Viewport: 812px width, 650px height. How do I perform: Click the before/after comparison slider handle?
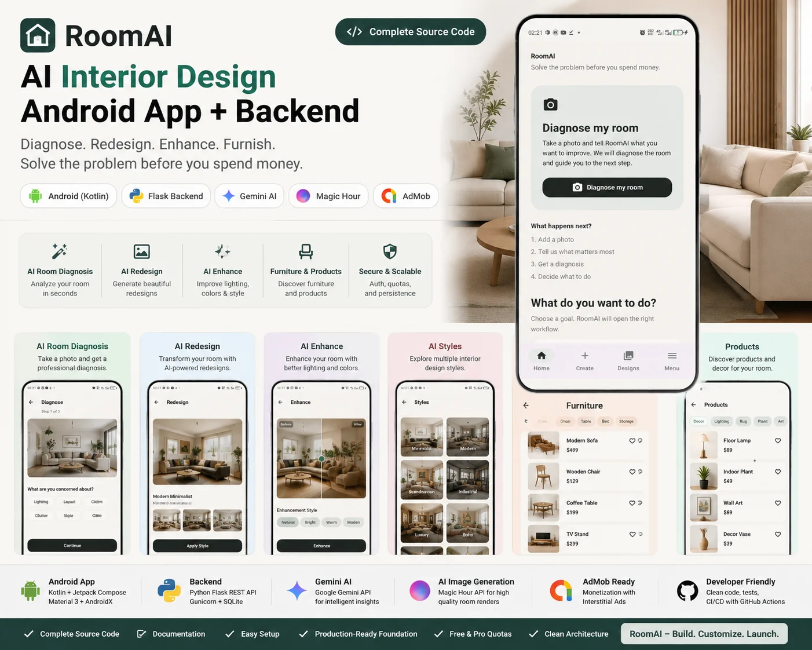(x=321, y=459)
